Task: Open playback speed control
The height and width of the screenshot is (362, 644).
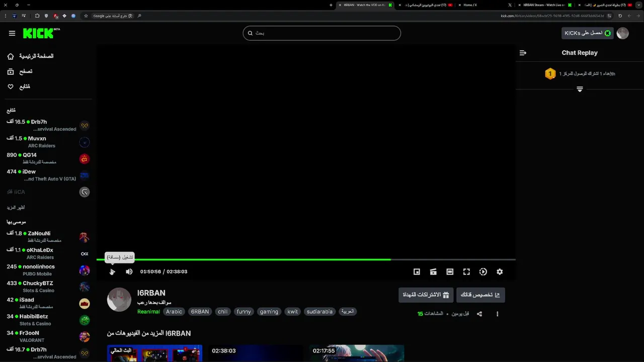Action: point(483,271)
